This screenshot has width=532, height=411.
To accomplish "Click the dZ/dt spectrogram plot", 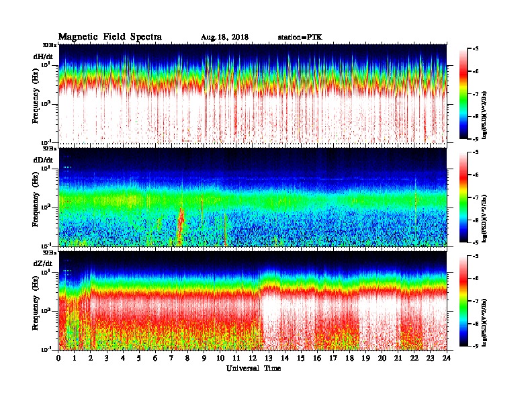I will coord(253,301).
